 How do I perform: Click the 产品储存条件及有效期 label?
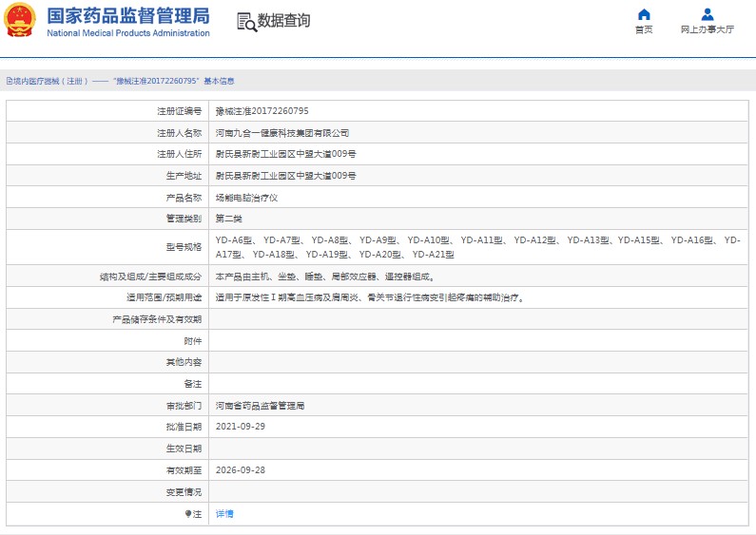click(157, 319)
